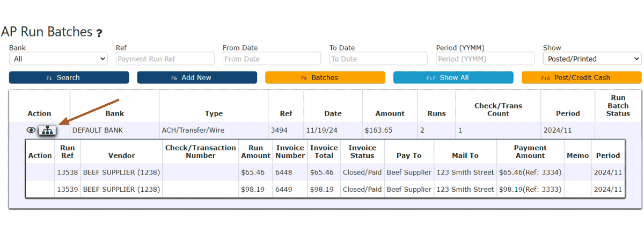Click the Post/Credit Cash button
The width and height of the screenshot is (644, 245).
click(582, 77)
